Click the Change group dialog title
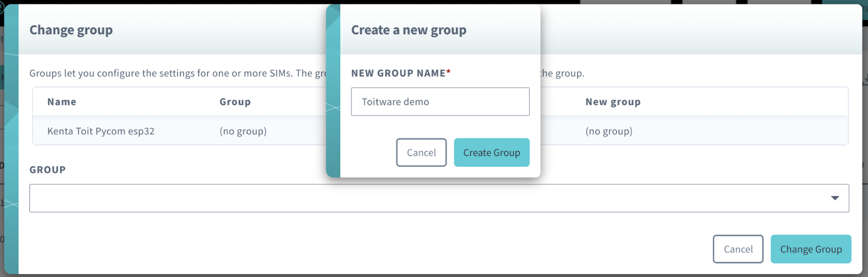The image size is (868, 277). pos(71,30)
